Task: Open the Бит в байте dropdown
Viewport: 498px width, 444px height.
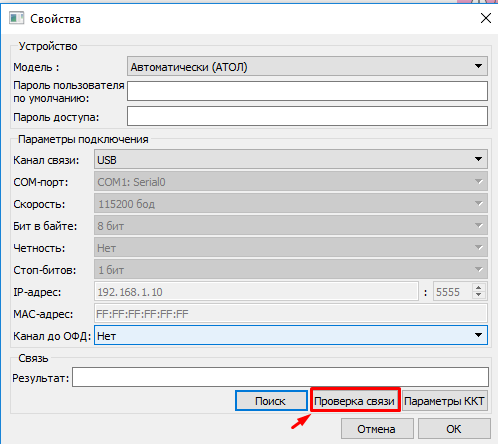Action: [291, 225]
